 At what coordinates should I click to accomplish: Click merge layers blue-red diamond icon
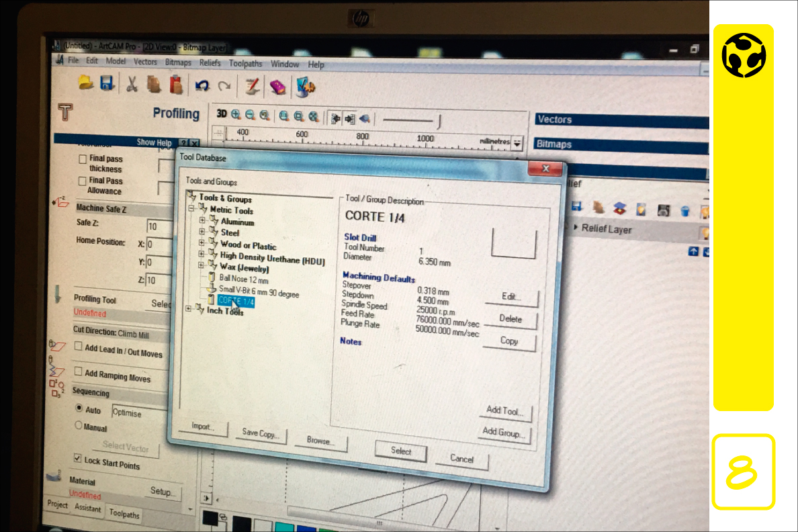pos(619,208)
